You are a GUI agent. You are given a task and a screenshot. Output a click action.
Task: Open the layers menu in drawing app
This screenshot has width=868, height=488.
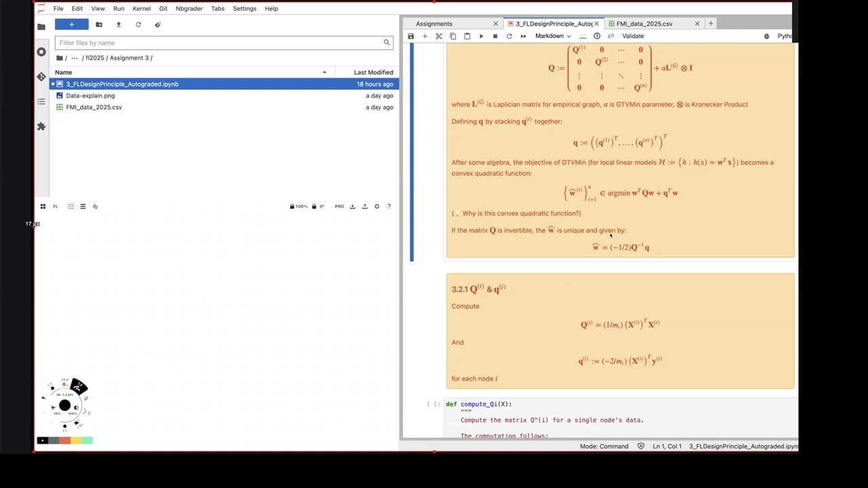point(83,206)
